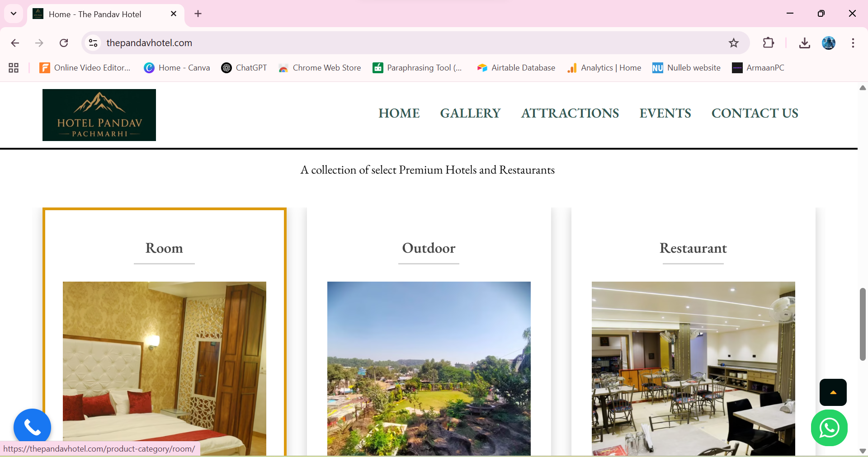Open the Chrome extensions puzzle icon
The width and height of the screenshot is (868, 457).
pos(769,43)
